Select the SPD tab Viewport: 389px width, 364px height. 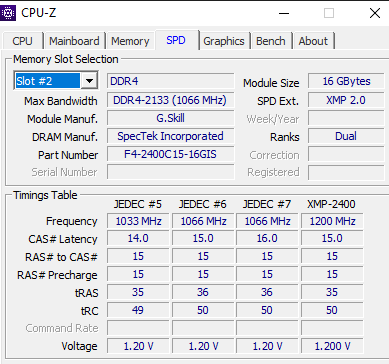pyautogui.click(x=176, y=40)
